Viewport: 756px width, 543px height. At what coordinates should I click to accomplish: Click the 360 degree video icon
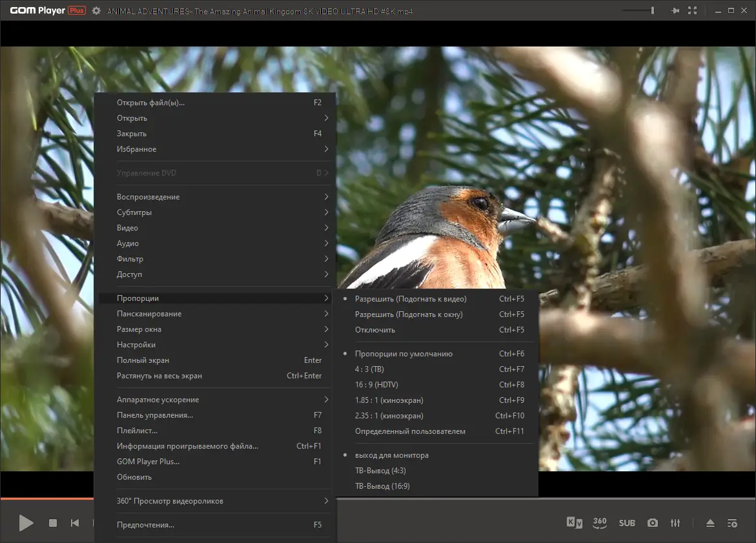coord(600,523)
